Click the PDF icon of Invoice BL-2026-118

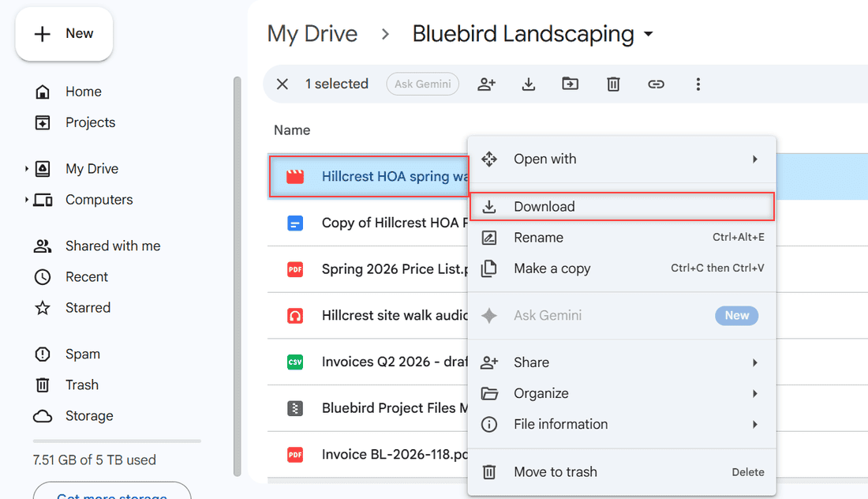coord(295,455)
